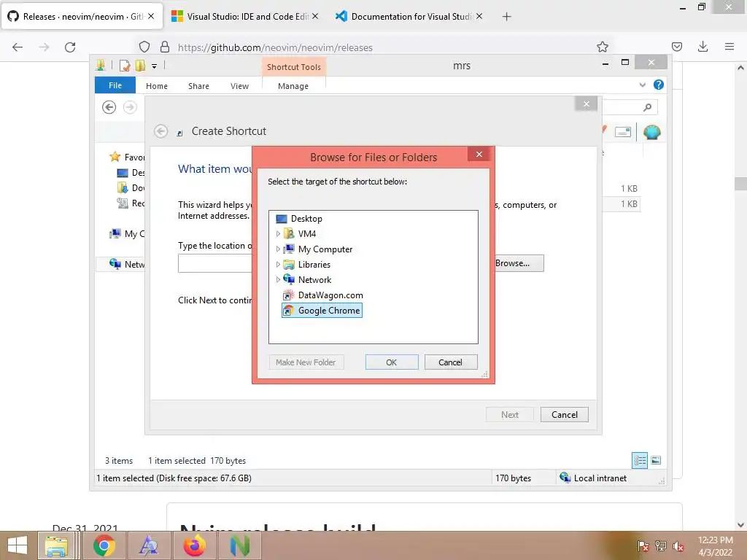Click the tracking protection shield icon
This screenshot has width=747, height=560.
pyautogui.click(x=144, y=47)
